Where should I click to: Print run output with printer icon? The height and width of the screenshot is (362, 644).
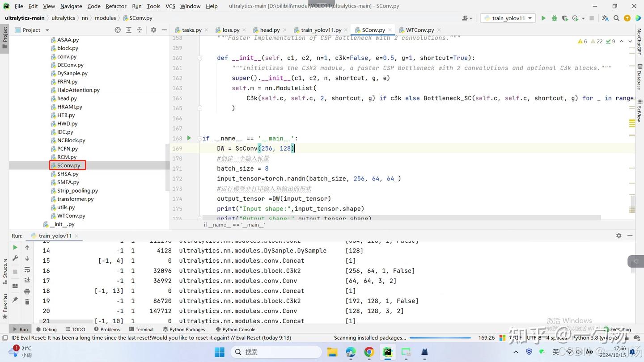[27, 291]
